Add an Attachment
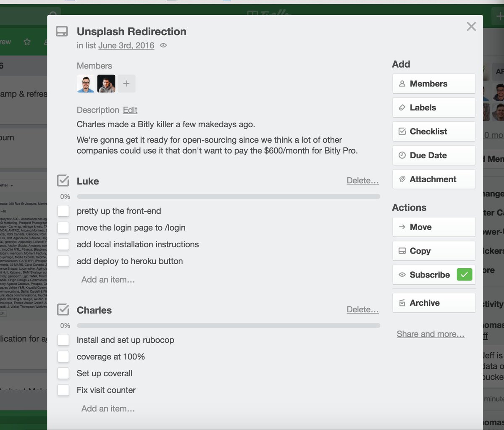Image resolution: width=504 pixels, height=430 pixels. pos(434,179)
